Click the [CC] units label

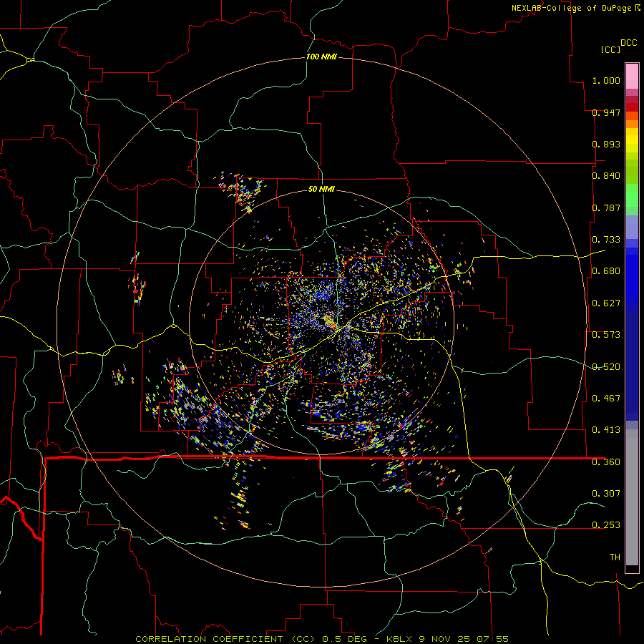610,49
